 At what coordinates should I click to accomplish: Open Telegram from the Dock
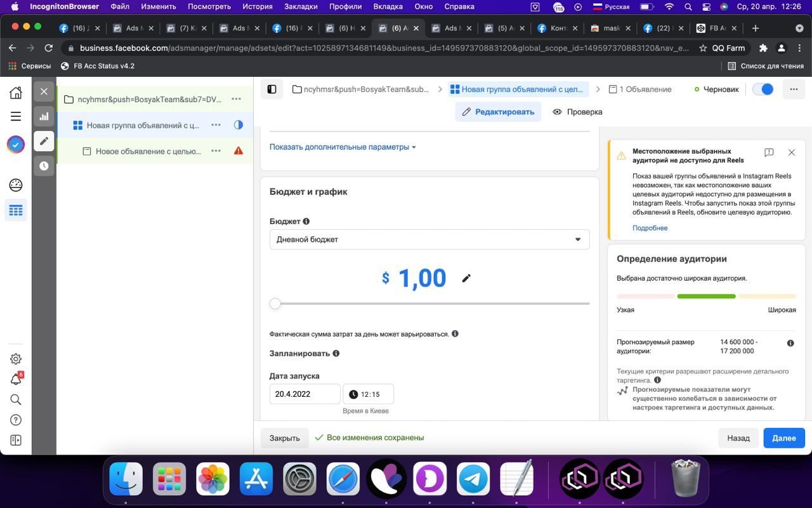(x=473, y=479)
